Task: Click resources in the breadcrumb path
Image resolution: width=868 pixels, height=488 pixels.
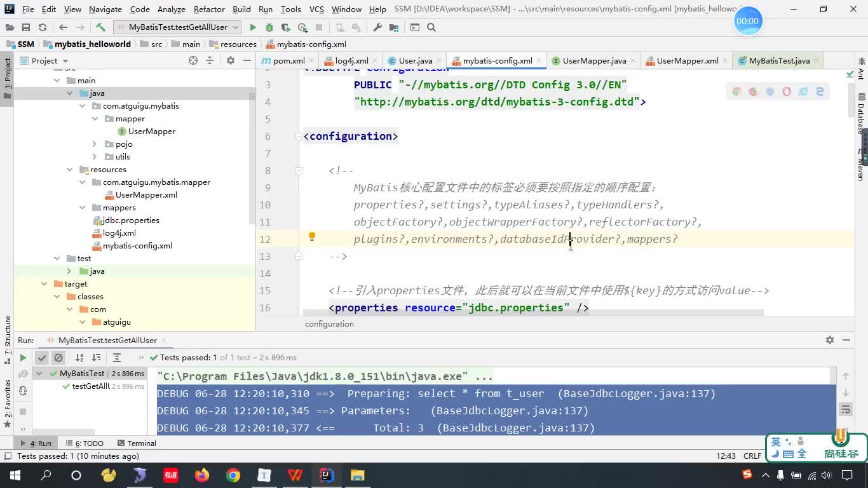Action: click(x=238, y=44)
